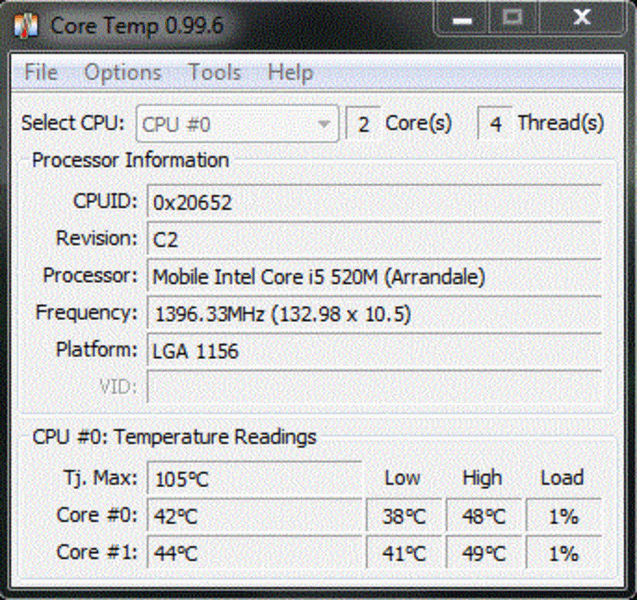
Task: Click the Frequency: label
Action: pyautogui.click(x=87, y=313)
